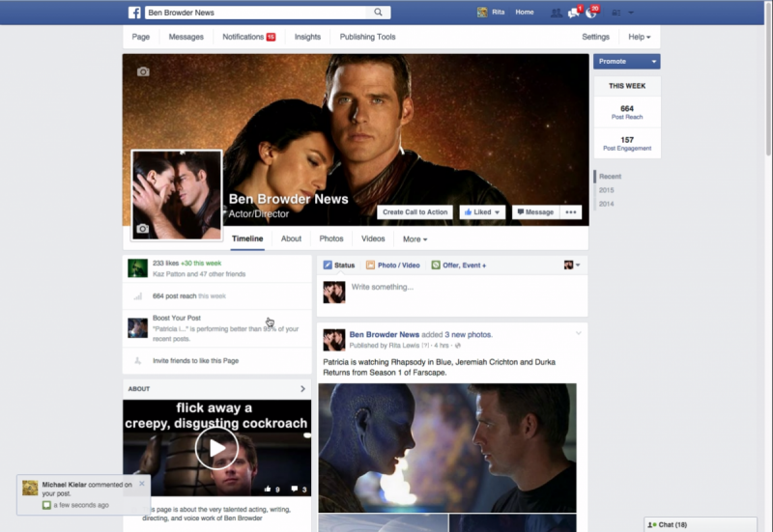
Task: Click the Facebook logo icon
Action: [134, 13]
